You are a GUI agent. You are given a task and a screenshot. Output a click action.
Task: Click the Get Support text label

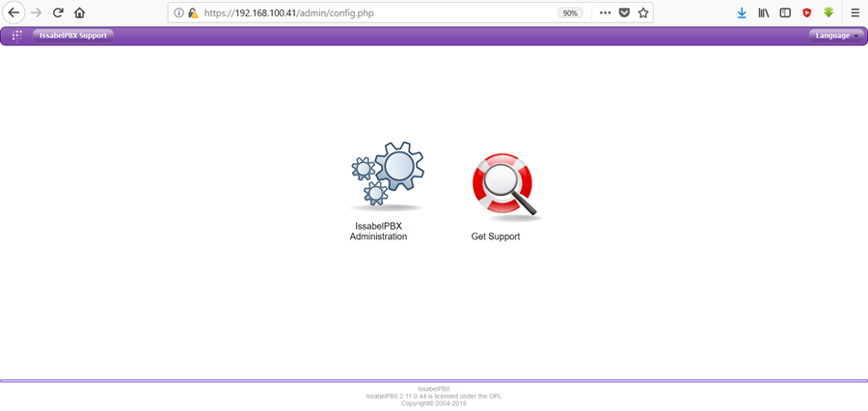496,236
